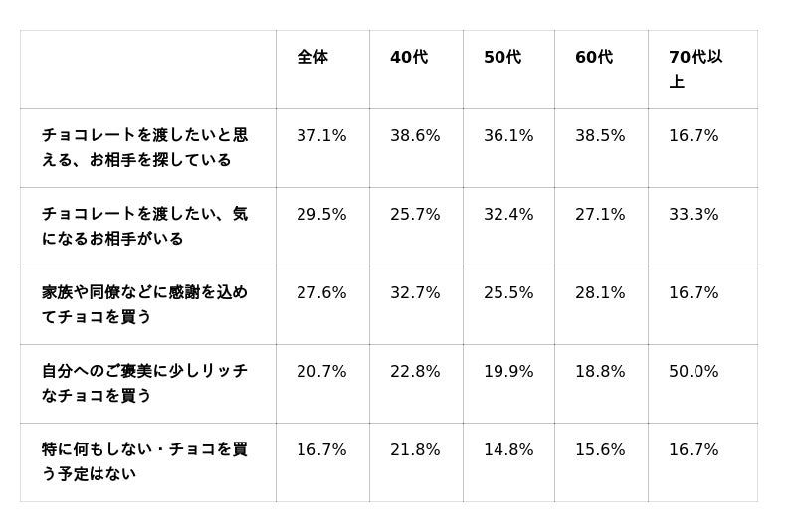The image size is (796, 532).
Task: Click the 全体 column header
Action: [312, 58]
